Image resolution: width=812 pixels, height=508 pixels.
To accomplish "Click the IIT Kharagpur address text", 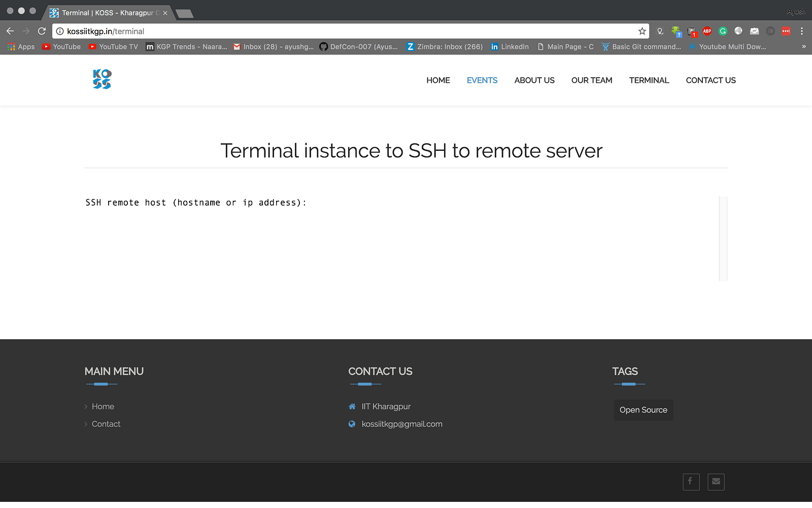I will 386,406.
